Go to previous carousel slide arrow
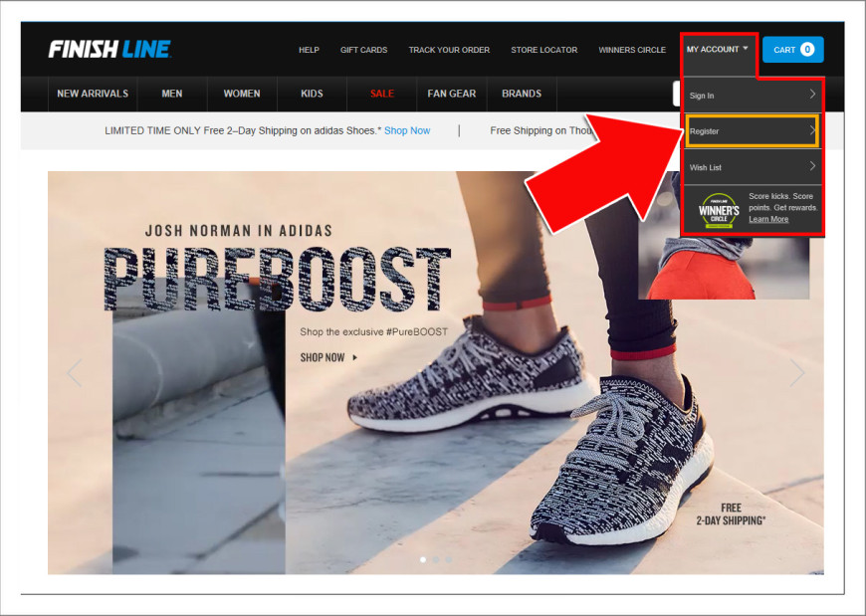This screenshot has width=866, height=616. click(75, 372)
